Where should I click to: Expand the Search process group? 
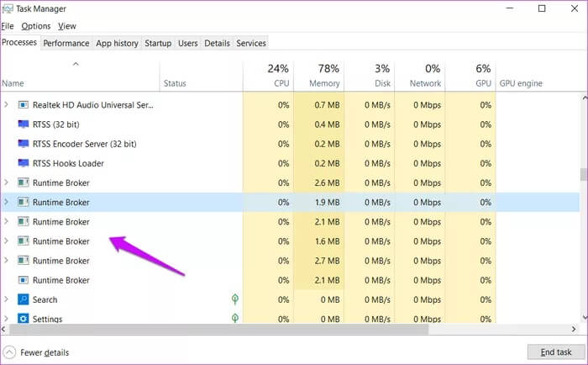click(x=6, y=299)
